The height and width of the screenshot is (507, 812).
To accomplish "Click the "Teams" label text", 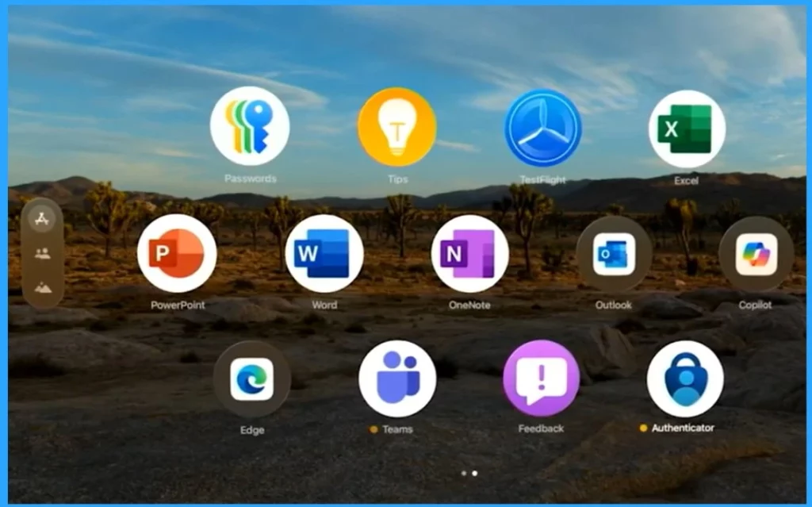I will [x=398, y=429].
